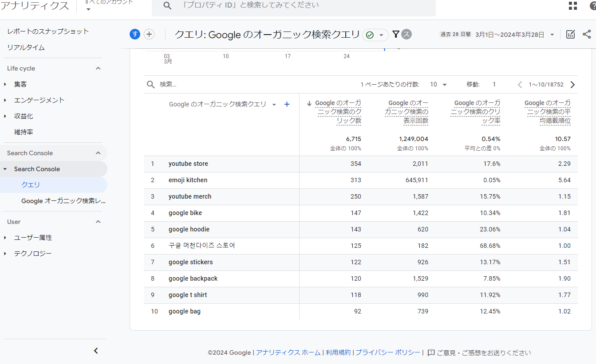The width and height of the screenshot is (596, 364).
Task: Sort by Google のオーガニック検索の表示回数 header
Action: pos(407,112)
